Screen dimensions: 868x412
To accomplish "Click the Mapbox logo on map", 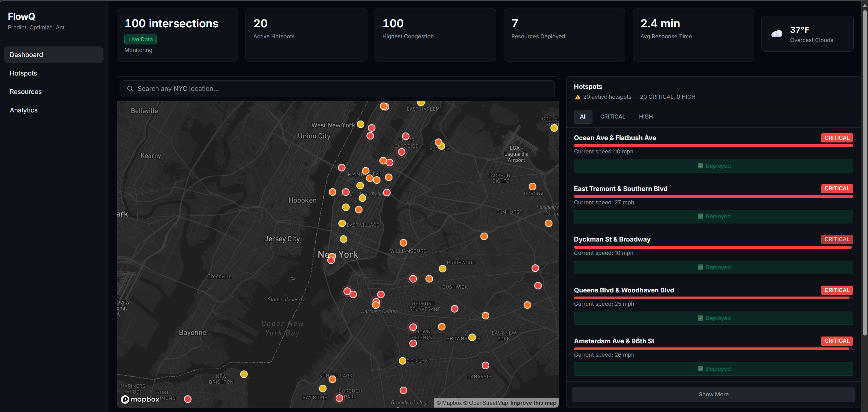I will [x=140, y=399].
